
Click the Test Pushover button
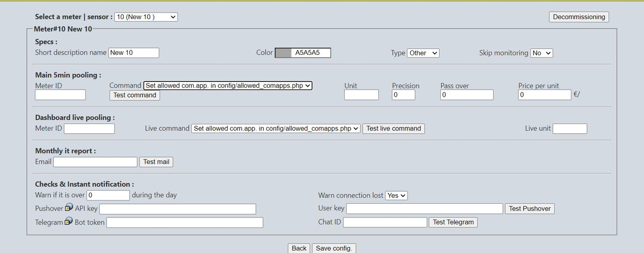pyautogui.click(x=530, y=208)
